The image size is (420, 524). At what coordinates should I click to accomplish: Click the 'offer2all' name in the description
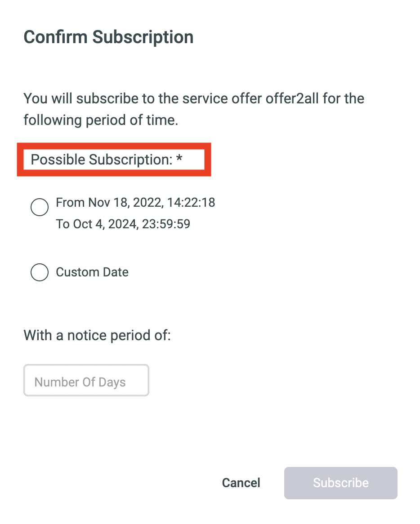(x=292, y=98)
